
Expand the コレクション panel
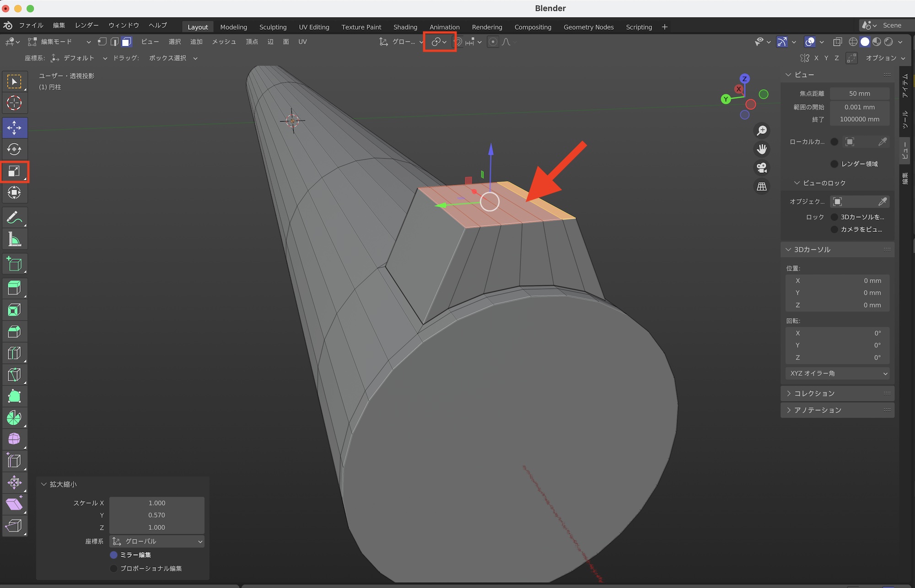point(814,393)
